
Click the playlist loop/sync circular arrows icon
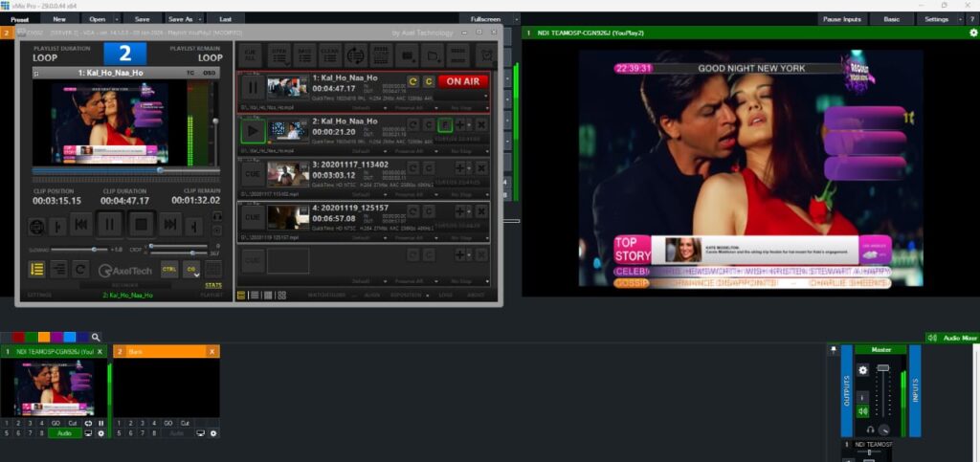coord(356,55)
